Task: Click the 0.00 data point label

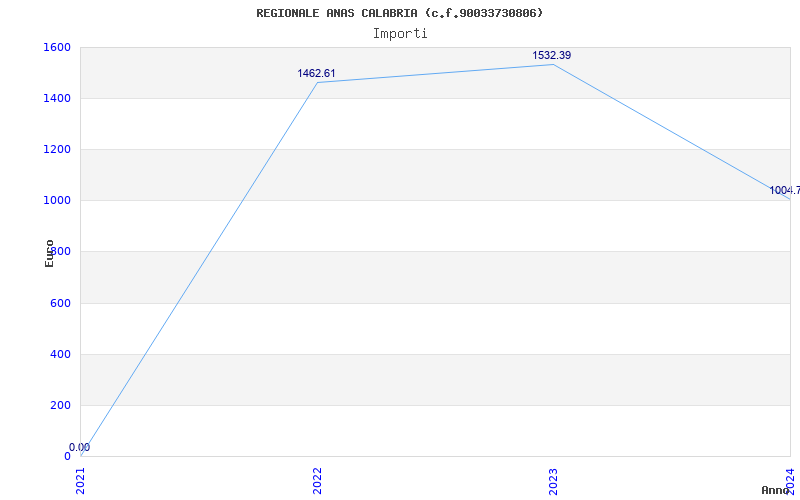Action: pos(80,447)
